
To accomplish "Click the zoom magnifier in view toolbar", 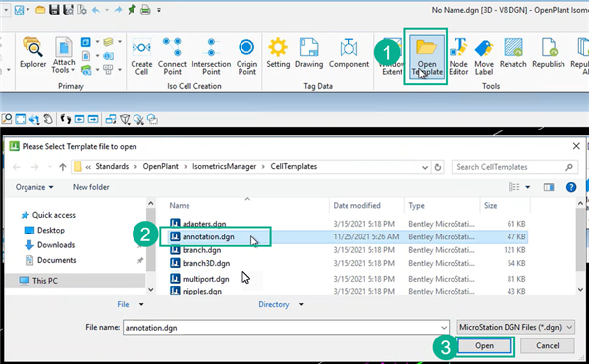I will point(7,119).
